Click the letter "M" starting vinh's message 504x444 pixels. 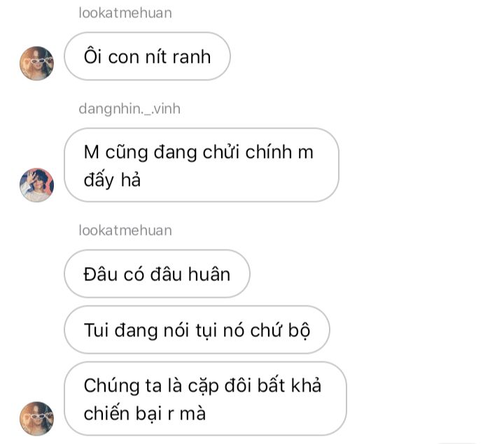pos(91,152)
